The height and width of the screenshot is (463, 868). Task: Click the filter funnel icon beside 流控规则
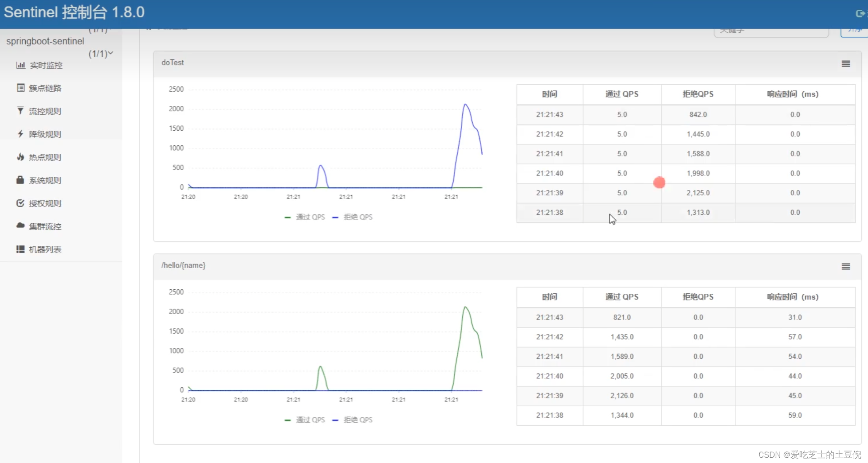tap(20, 111)
